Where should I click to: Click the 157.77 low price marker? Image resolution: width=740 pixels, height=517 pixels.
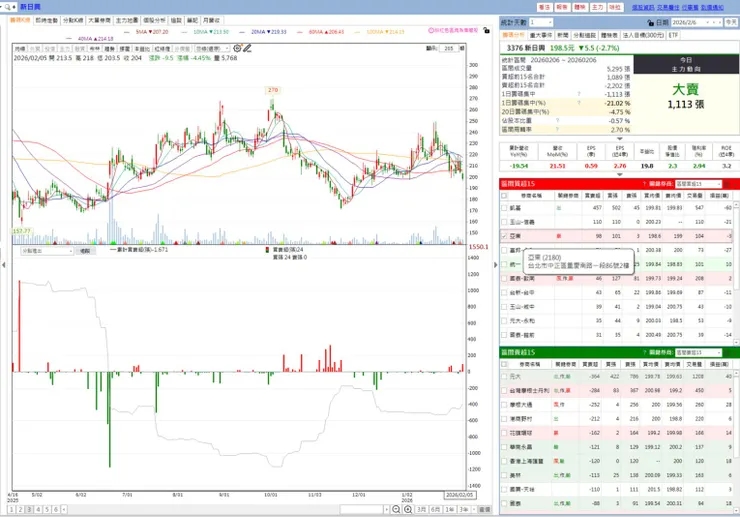tap(22, 231)
